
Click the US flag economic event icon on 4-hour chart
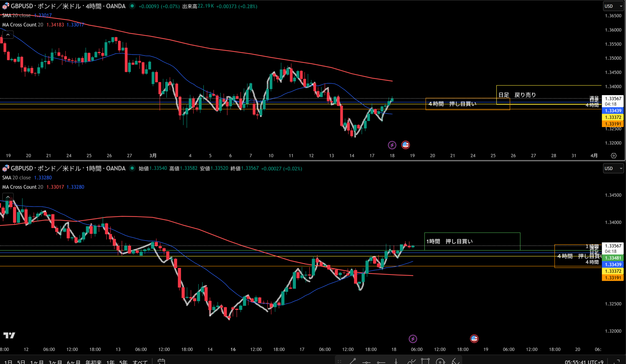[x=405, y=145]
